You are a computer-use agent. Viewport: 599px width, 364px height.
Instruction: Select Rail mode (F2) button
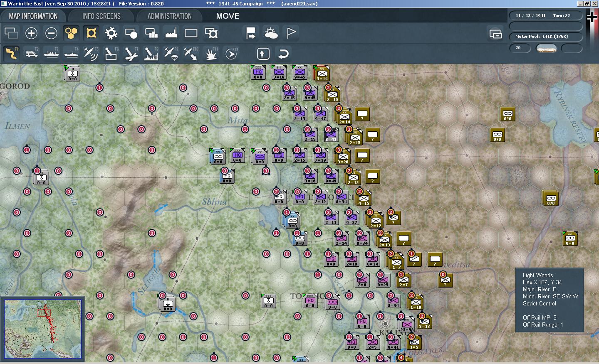click(x=31, y=54)
